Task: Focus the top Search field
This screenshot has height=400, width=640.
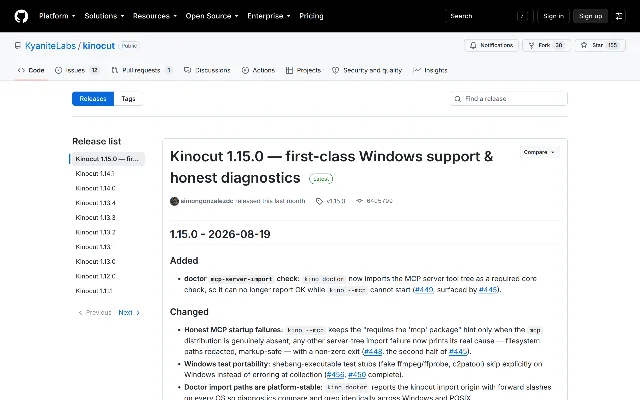Action: pos(489,16)
